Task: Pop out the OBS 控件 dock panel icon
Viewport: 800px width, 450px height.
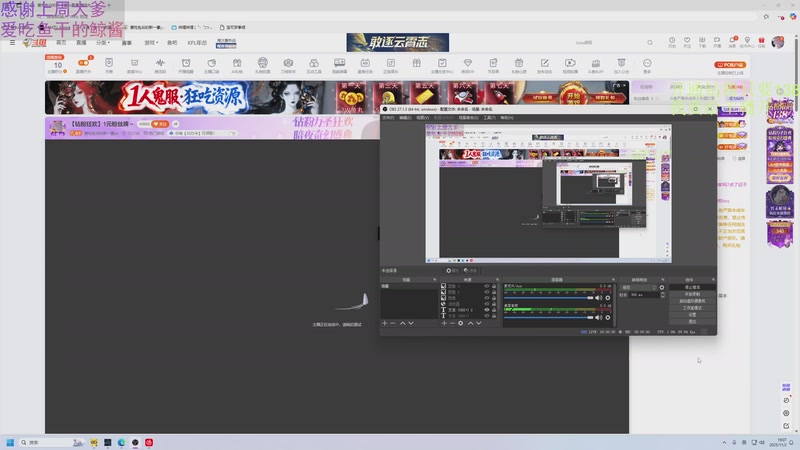Action: click(x=713, y=280)
